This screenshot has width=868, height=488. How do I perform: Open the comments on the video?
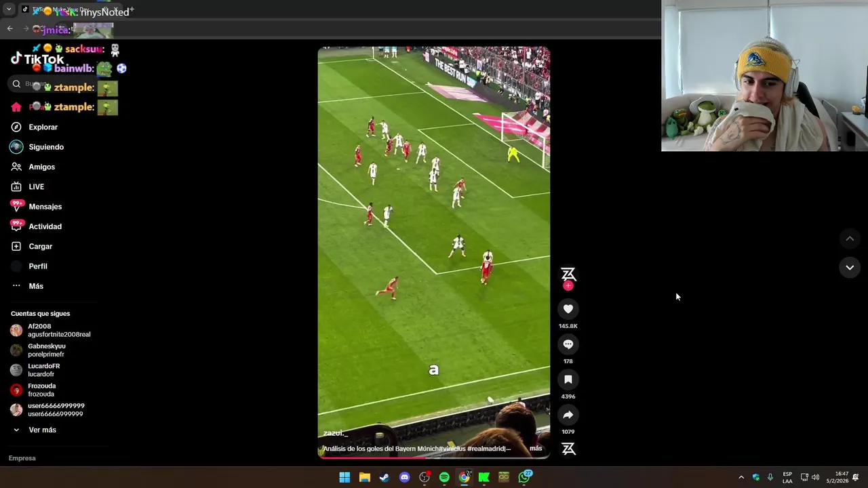(x=568, y=344)
